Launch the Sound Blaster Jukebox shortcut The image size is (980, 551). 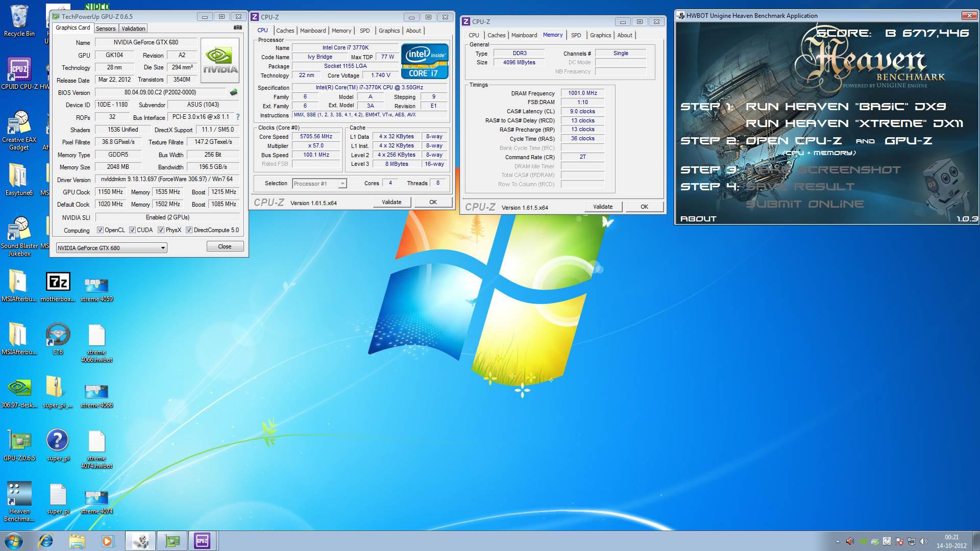pos(19,236)
